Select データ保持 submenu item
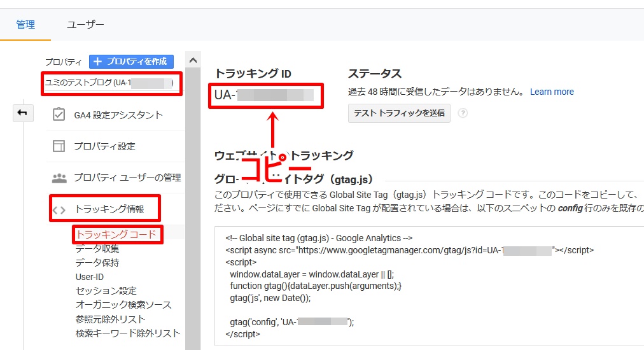Screen dimensions: 644x350 point(97,262)
